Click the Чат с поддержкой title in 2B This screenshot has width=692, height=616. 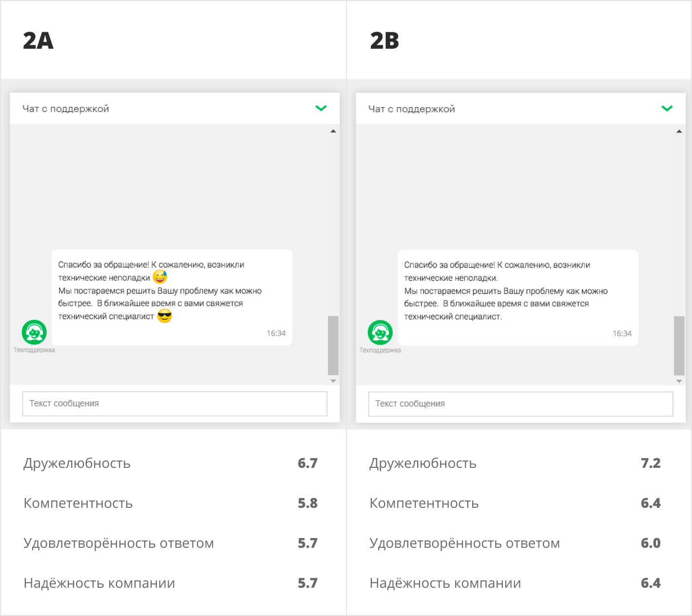click(412, 109)
